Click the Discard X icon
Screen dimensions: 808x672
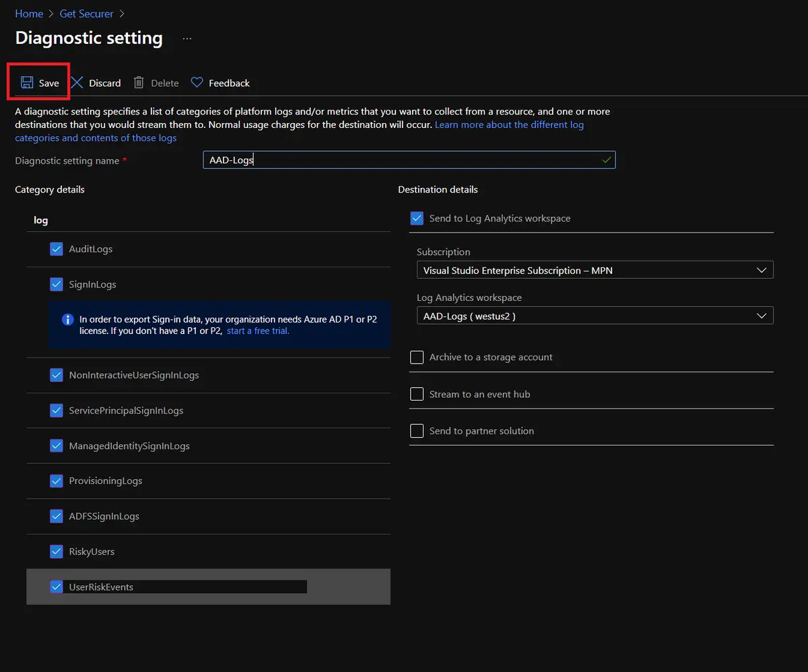(77, 83)
